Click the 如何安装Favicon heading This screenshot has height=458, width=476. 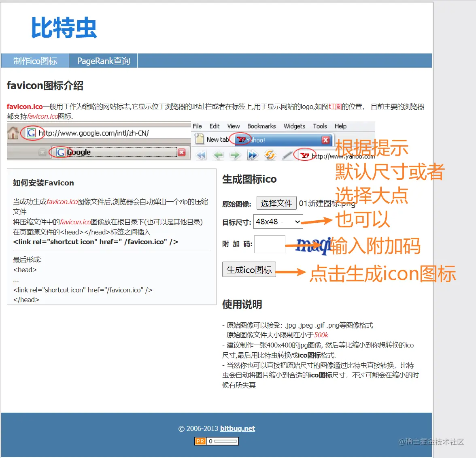(x=43, y=183)
